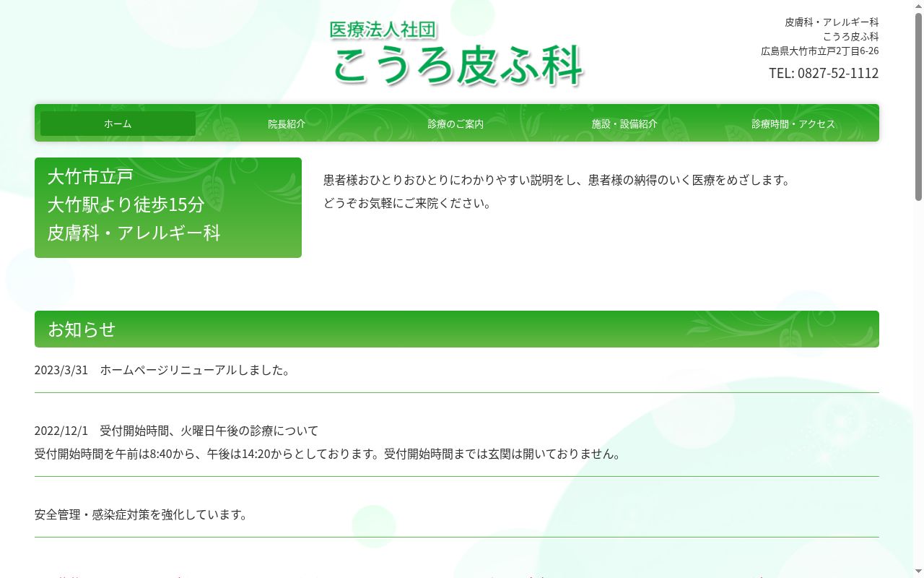Select 施設・設備紹介 in navigation bar
This screenshot has height=578, width=924.
pyautogui.click(x=624, y=124)
